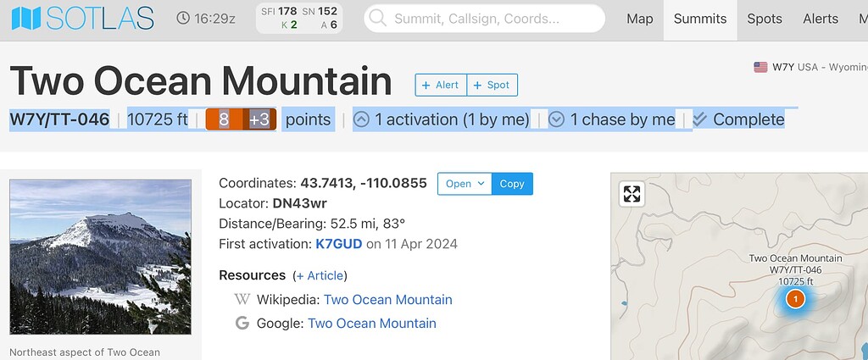Open the Map tab
The image size is (868, 360).
coord(640,19)
